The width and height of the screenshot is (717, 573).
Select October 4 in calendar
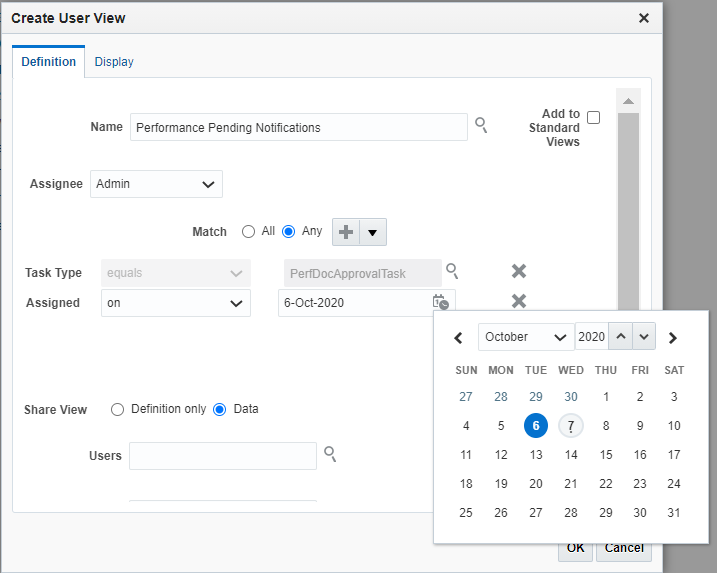click(x=466, y=426)
